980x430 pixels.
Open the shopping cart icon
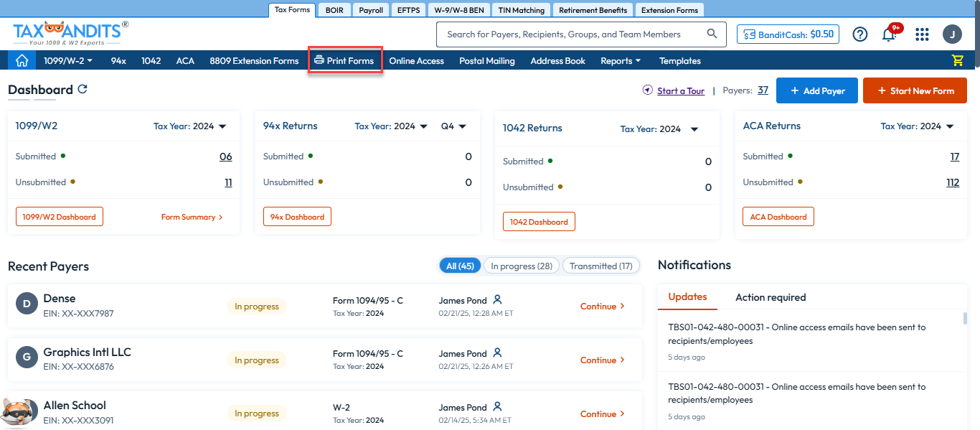[x=958, y=60]
